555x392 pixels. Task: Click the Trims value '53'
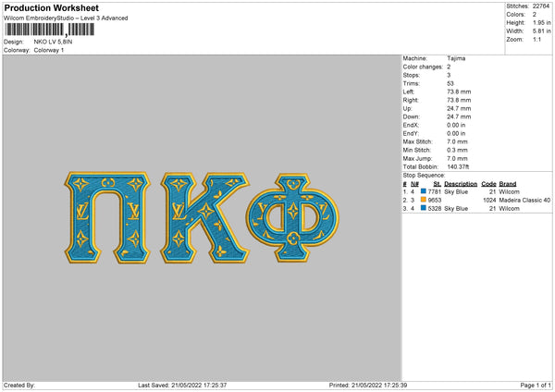click(x=450, y=83)
